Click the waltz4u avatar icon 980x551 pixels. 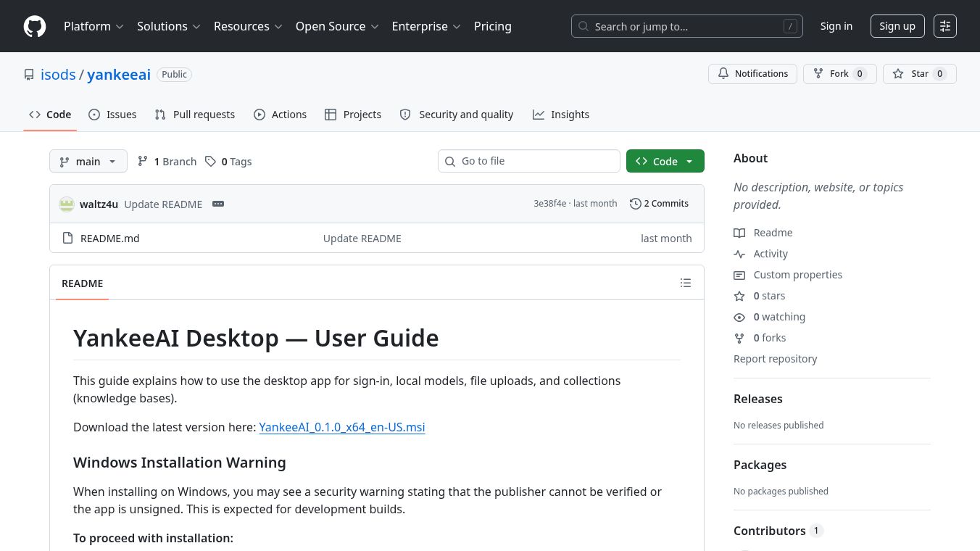tap(67, 204)
